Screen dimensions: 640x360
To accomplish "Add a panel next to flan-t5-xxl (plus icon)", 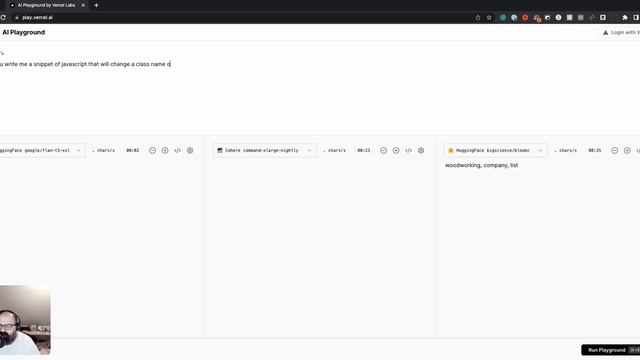I will tap(165, 151).
